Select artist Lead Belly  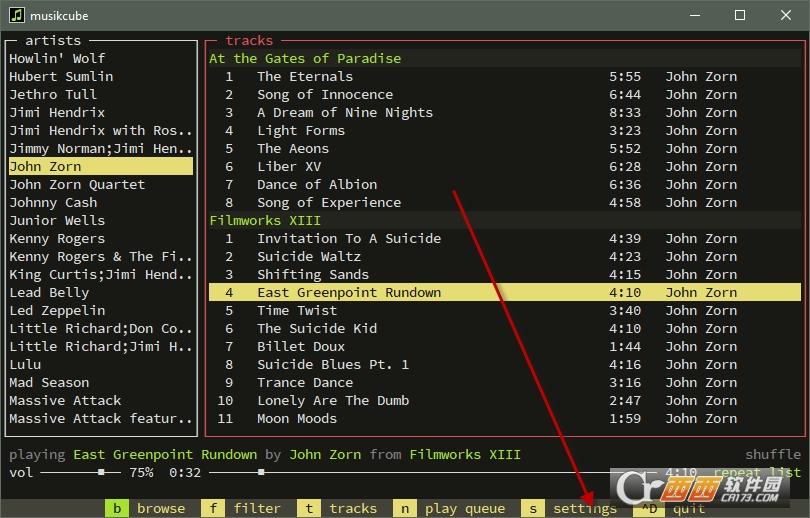101,292
